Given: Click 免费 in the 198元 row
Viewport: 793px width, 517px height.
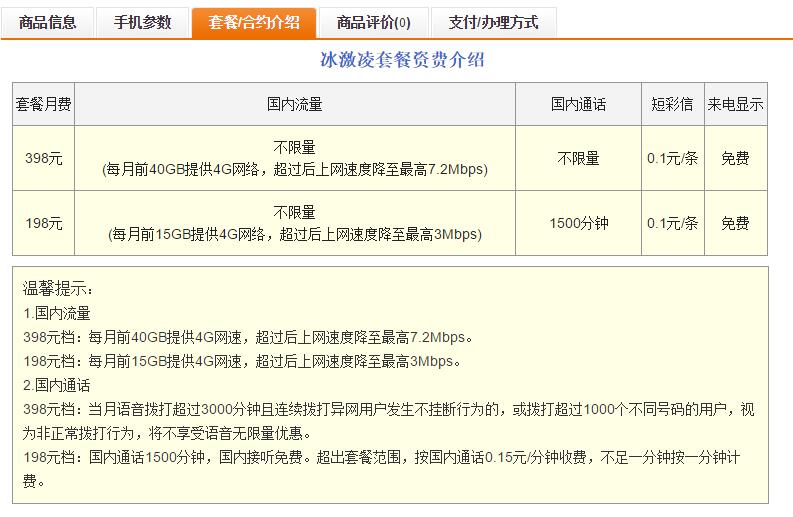Looking at the screenshot, I should tap(735, 223).
